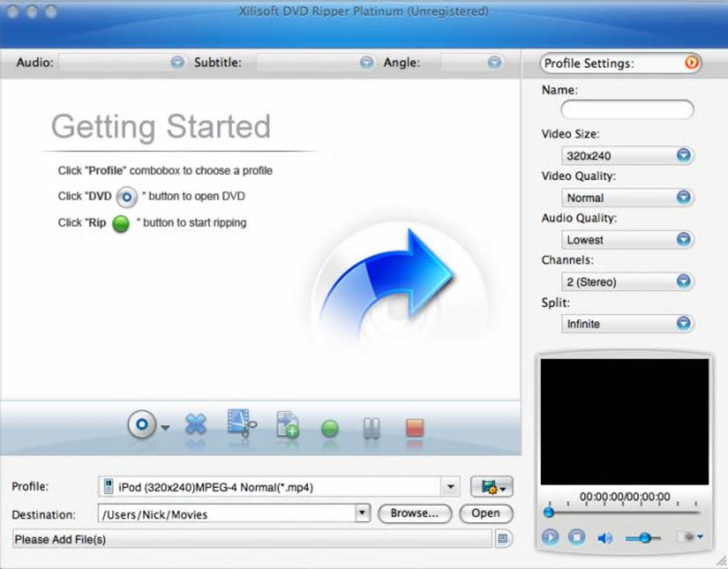Click the 'Please Add File(s)' status text
This screenshot has width=728, height=569.
point(61,539)
